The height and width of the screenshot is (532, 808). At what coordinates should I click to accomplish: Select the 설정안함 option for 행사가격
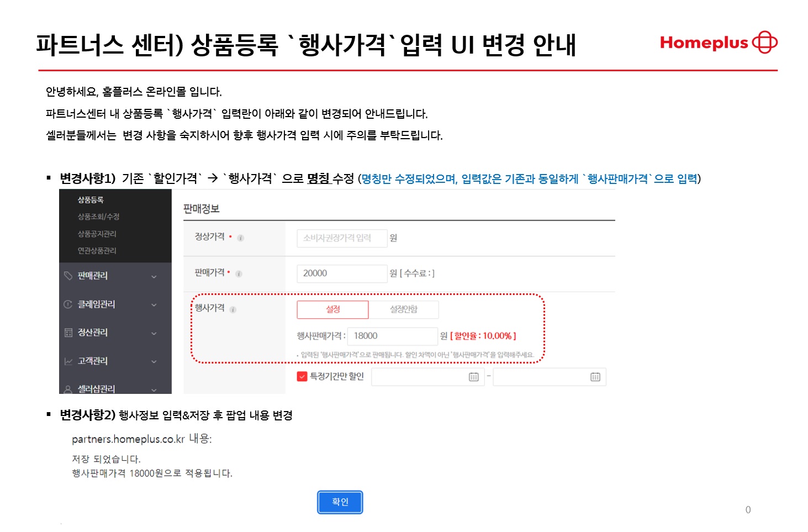click(403, 309)
